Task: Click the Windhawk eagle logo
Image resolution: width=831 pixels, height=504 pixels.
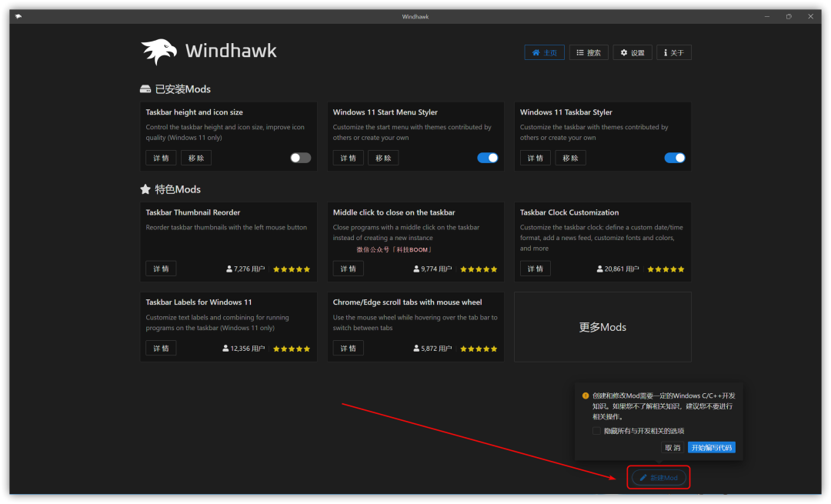Action: click(159, 52)
